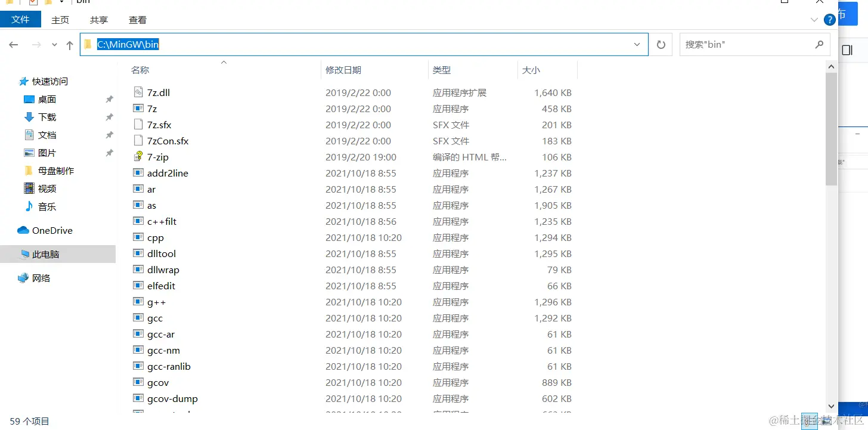Select the file name gcc-nm
This screenshot has height=430, width=868.
[163, 351]
